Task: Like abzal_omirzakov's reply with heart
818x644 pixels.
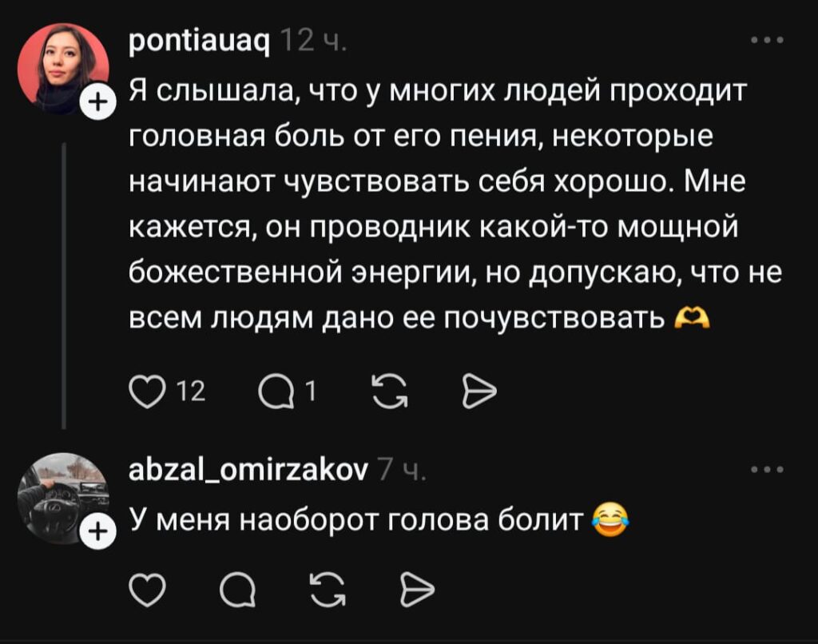Action: coord(145,592)
